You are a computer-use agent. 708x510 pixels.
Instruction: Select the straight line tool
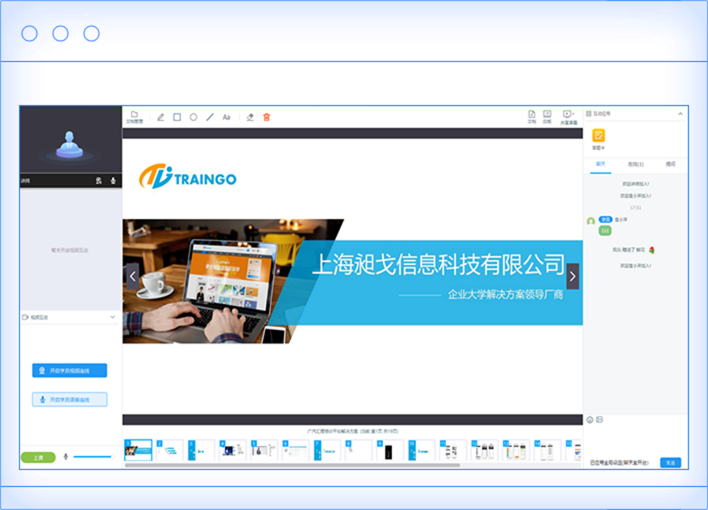tap(210, 117)
